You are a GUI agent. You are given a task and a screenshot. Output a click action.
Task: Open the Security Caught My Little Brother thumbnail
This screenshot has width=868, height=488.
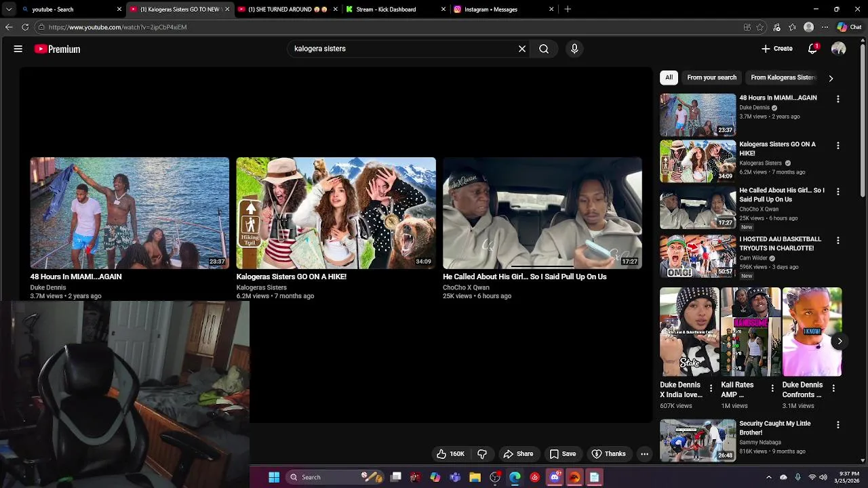pos(698,441)
